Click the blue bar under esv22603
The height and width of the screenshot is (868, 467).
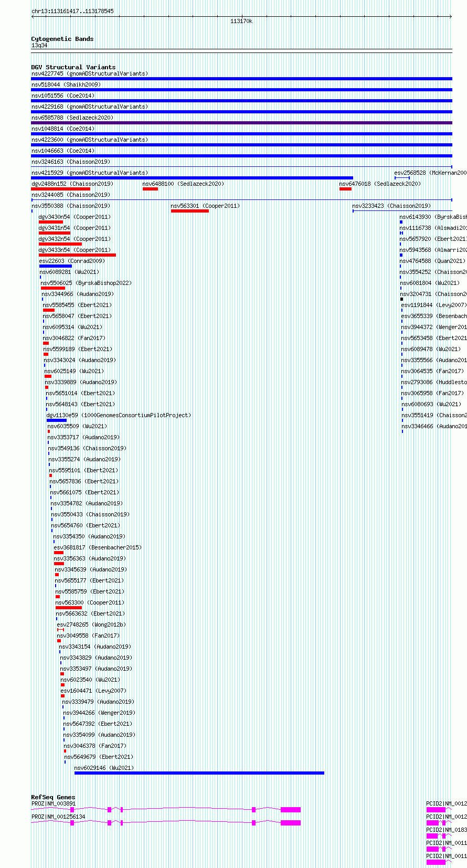(x=56, y=266)
